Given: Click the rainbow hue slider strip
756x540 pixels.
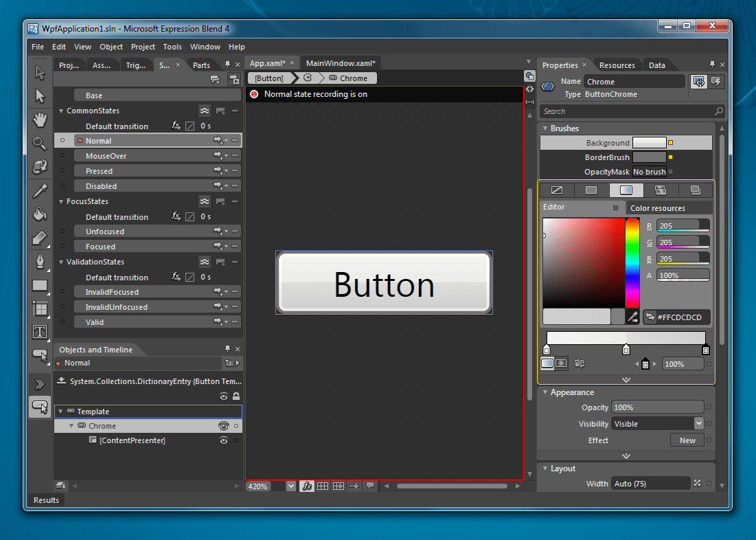Looking at the screenshot, I should tap(632, 262).
